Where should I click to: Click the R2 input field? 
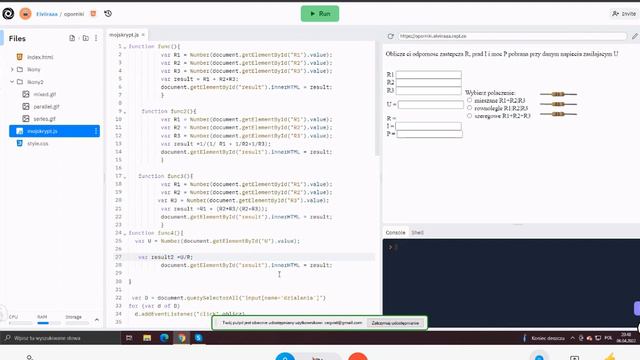(429, 82)
